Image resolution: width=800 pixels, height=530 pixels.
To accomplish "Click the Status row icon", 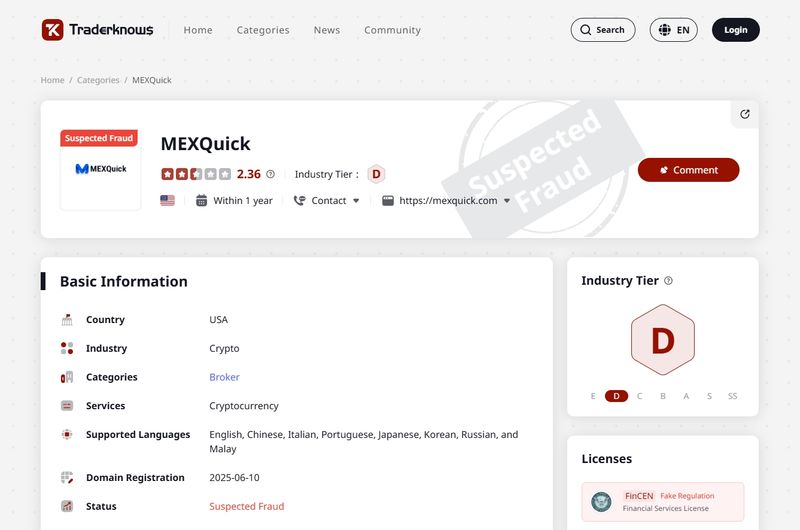I will pos(67,506).
